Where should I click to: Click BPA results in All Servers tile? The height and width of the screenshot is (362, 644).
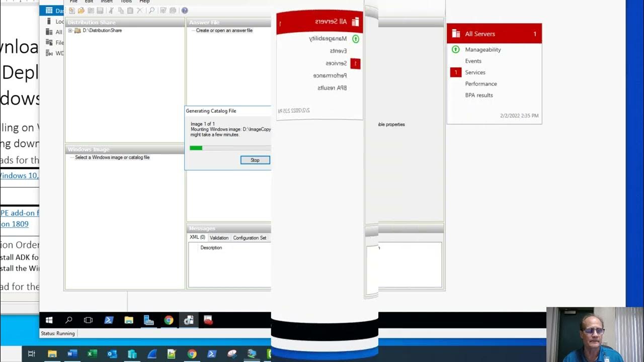(x=479, y=95)
